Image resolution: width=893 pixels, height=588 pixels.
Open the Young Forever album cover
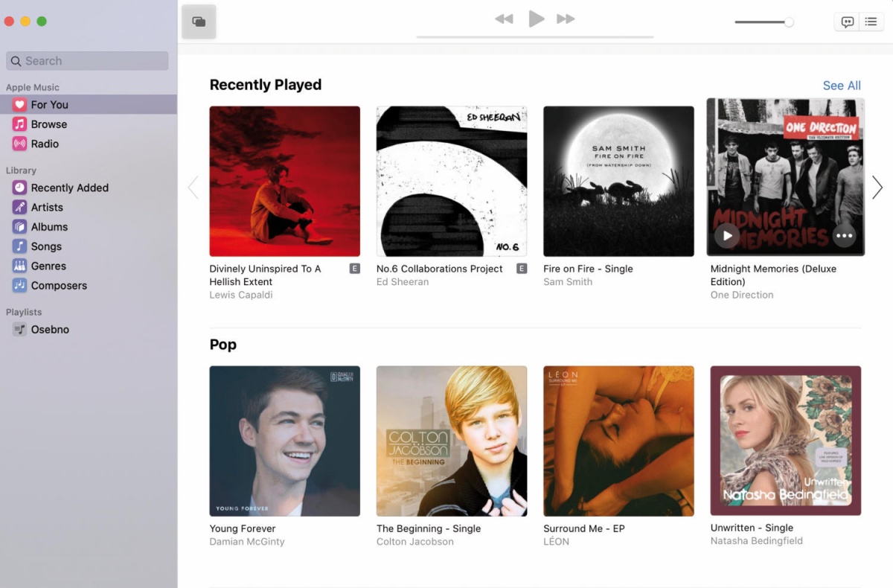point(285,441)
